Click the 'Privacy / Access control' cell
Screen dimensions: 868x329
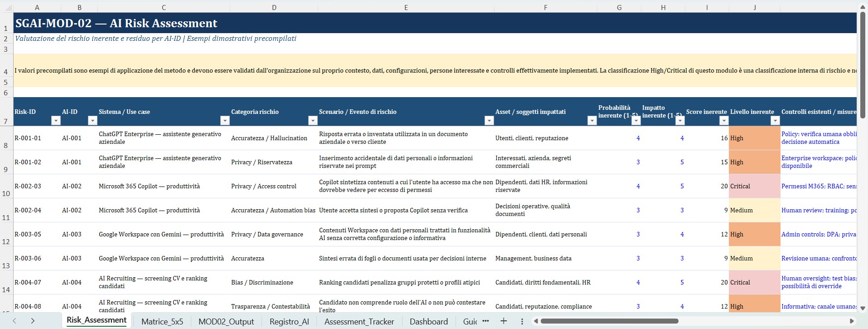pos(274,186)
